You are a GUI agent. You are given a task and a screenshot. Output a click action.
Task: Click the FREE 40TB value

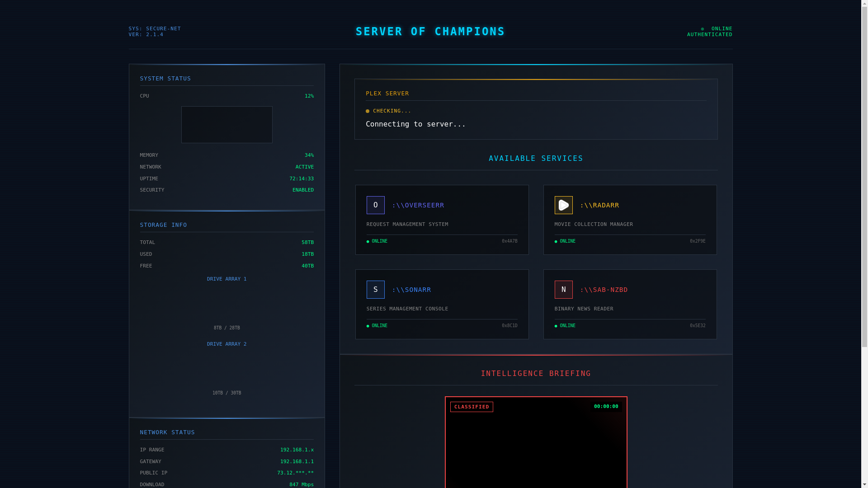pyautogui.click(x=307, y=266)
